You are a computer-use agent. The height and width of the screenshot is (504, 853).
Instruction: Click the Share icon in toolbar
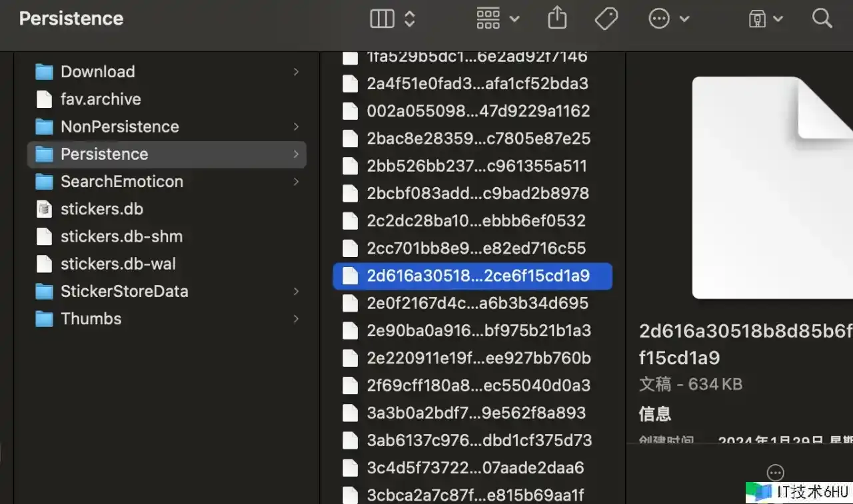556,19
